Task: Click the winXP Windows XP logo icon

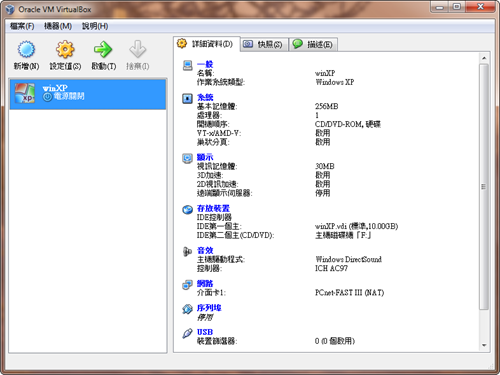Action: click(24, 93)
